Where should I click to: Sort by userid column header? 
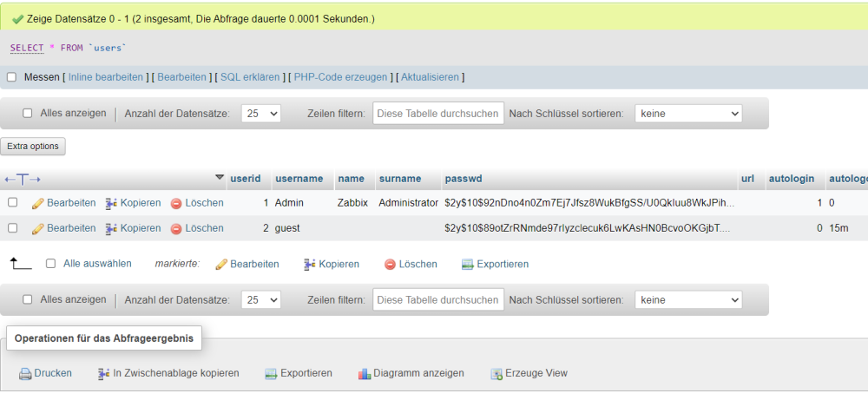click(x=246, y=179)
